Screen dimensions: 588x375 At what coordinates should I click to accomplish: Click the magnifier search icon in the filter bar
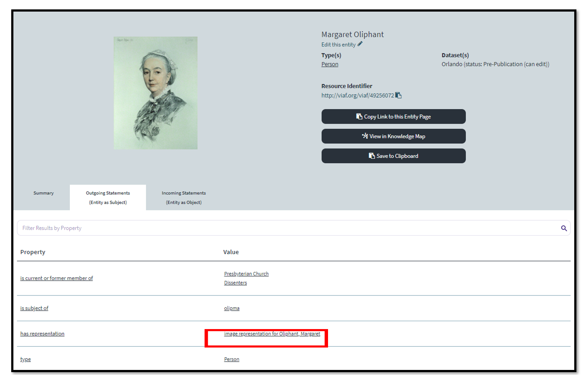tap(564, 228)
